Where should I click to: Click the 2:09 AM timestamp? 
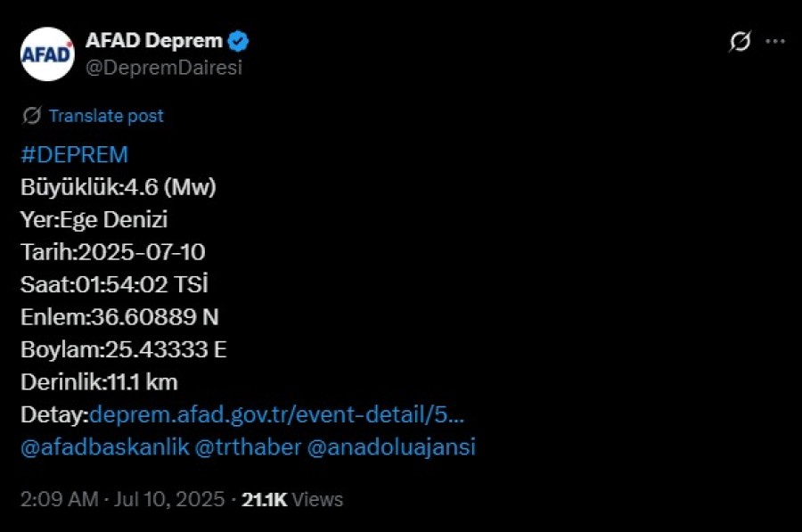(60, 499)
